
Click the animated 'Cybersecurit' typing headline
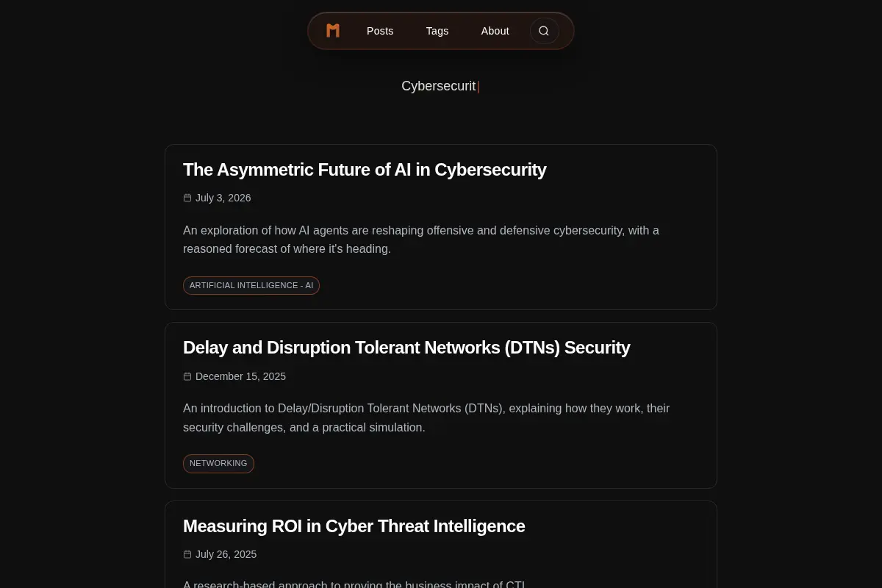pos(439,86)
